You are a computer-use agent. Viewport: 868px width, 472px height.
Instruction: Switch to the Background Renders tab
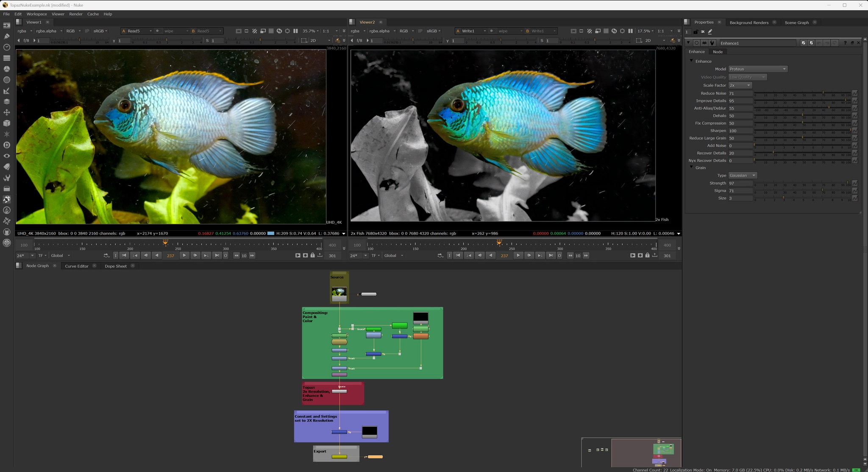point(749,22)
